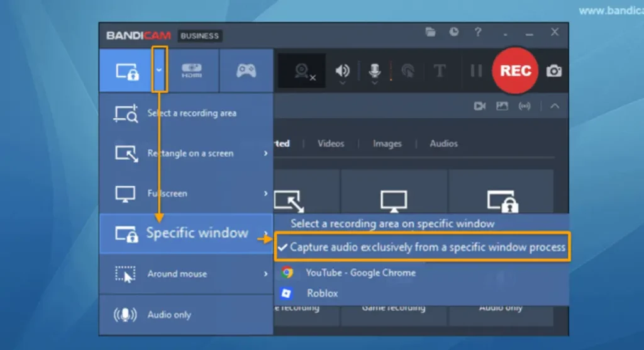Switch to game recording mode gamepad icon
Image resolution: width=644 pixels, height=350 pixels.
point(246,71)
